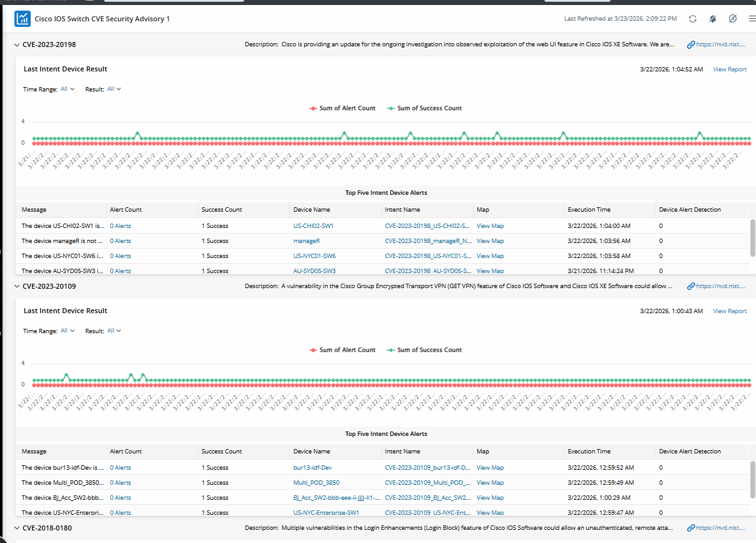Open the hamburger menu in header
The width and height of the screenshot is (756, 543).
pyautogui.click(x=752, y=19)
